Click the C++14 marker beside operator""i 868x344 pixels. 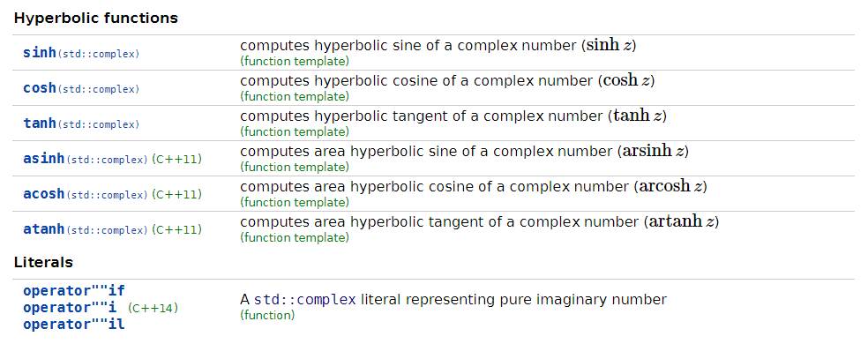(153, 308)
